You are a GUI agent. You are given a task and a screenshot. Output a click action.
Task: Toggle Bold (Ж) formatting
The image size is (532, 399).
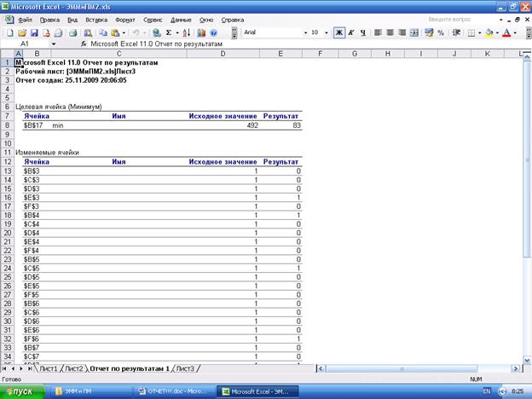(x=339, y=32)
